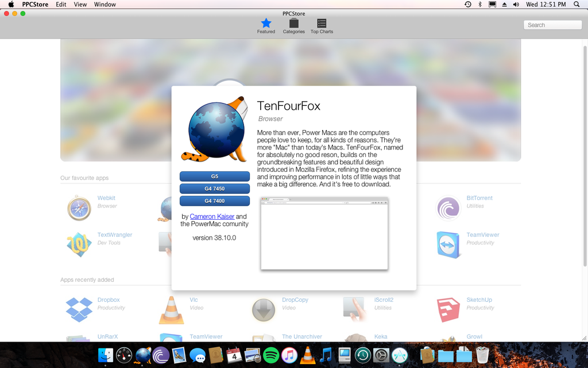Image resolution: width=588 pixels, height=368 pixels.
Task: Open the UnRarX app link
Action: [x=107, y=336]
